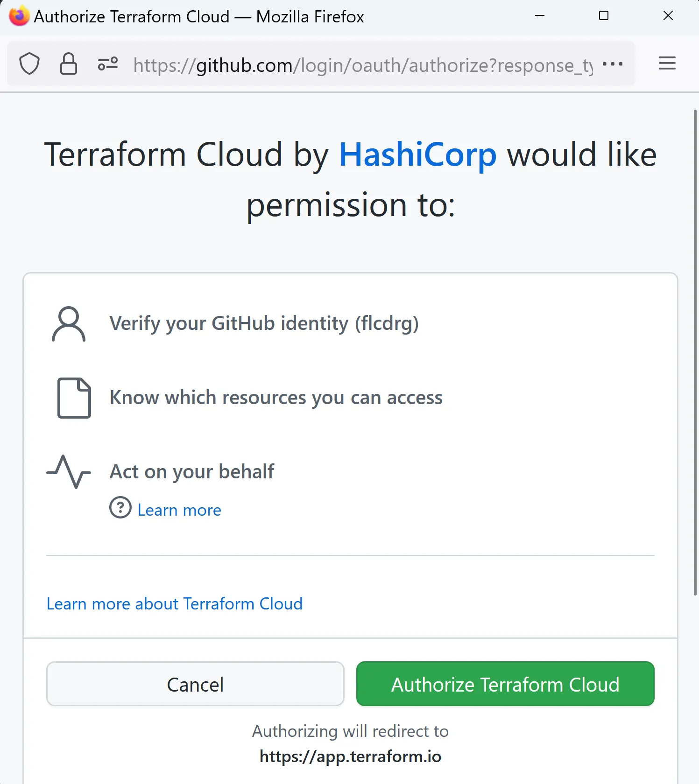
Task: Open 'Learn more about Terraform Cloud' link
Action: click(x=175, y=604)
